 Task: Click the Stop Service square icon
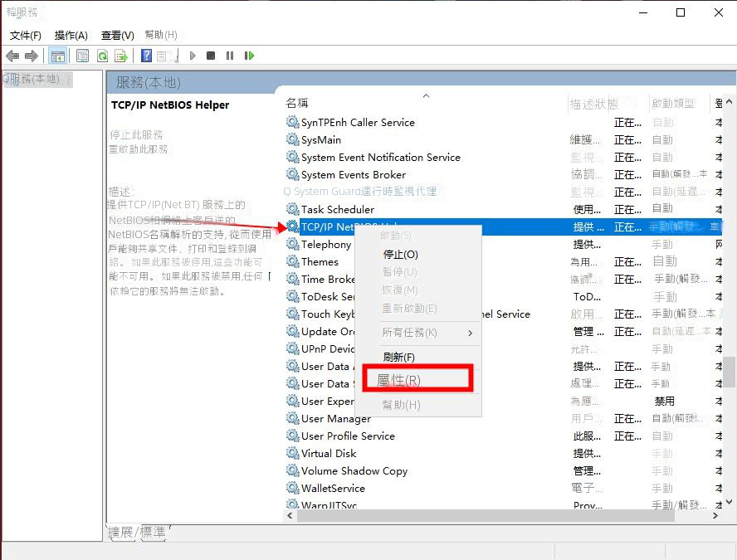pyautogui.click(x=211, y=56)
